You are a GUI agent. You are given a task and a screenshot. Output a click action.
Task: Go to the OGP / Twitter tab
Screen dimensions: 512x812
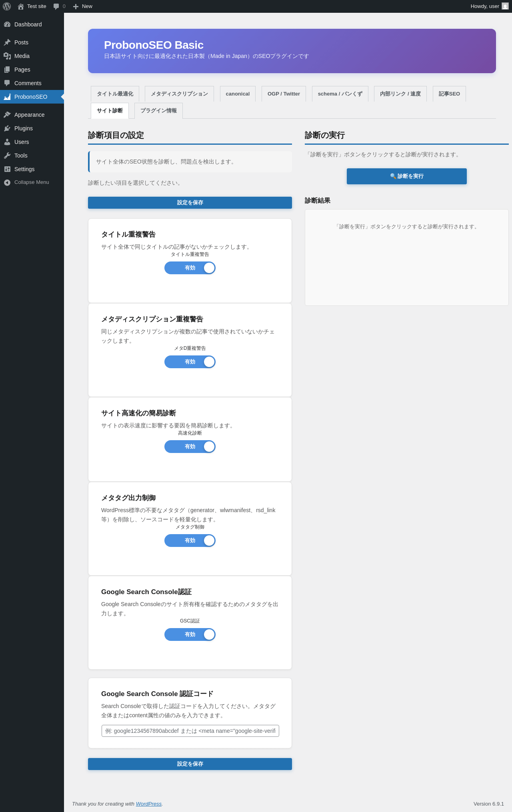click(284, 94)
